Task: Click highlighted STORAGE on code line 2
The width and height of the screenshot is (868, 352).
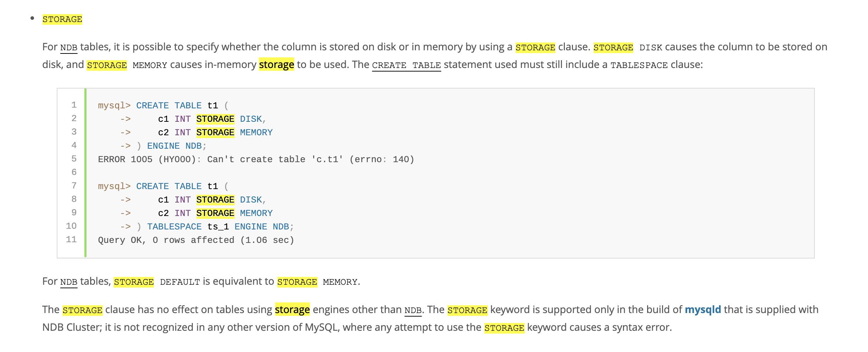Action: (x=215, y=119)
